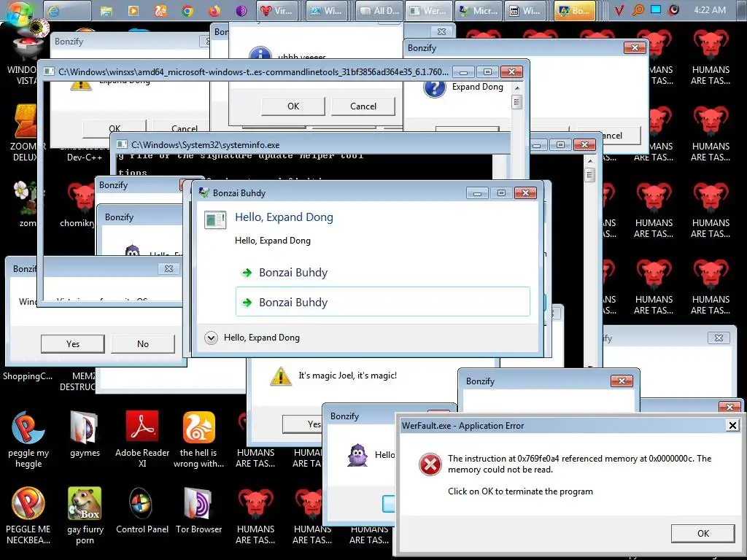Click 'Click on OK to terminate the program' text
The image size is (747, 560).
pyautogui.click(x=520, y=491)
